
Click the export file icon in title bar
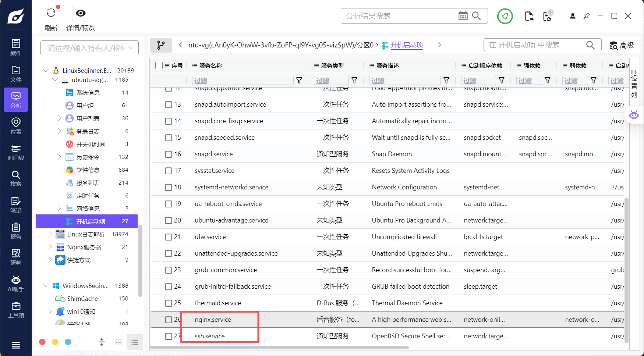coord(529,16)
